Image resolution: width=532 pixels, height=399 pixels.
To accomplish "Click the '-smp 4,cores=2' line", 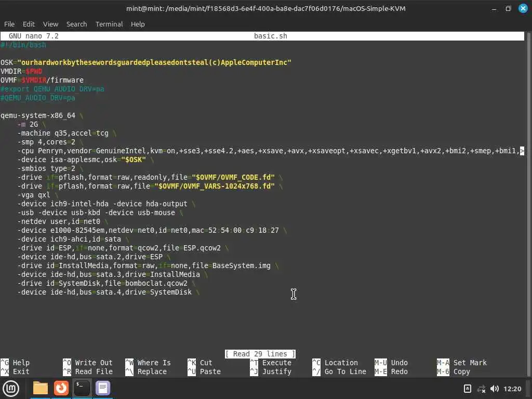I will tap(50, 142).
